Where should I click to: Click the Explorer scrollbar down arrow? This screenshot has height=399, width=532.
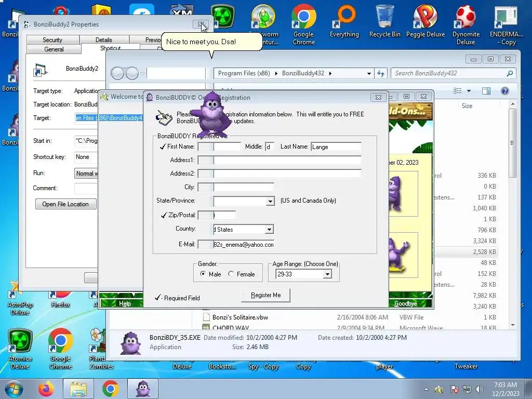point(512,325)
